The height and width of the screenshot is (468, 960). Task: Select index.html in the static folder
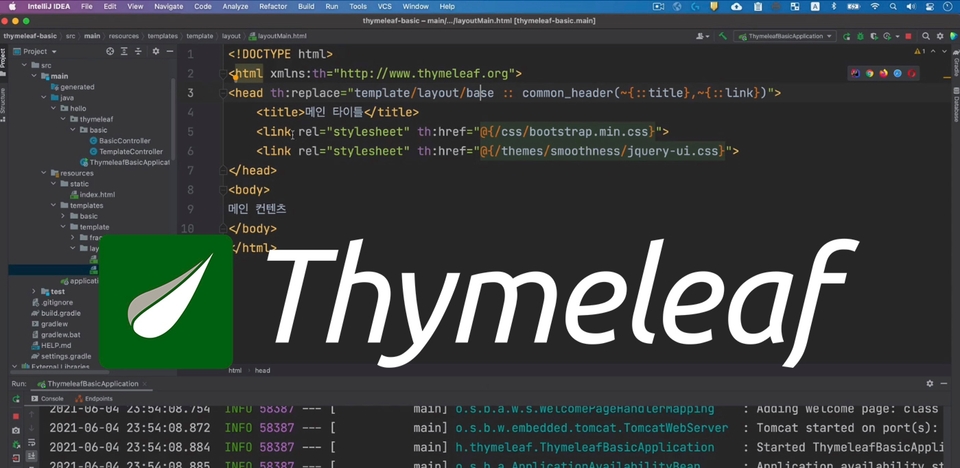pyautogui.click(x=92, y=194)
